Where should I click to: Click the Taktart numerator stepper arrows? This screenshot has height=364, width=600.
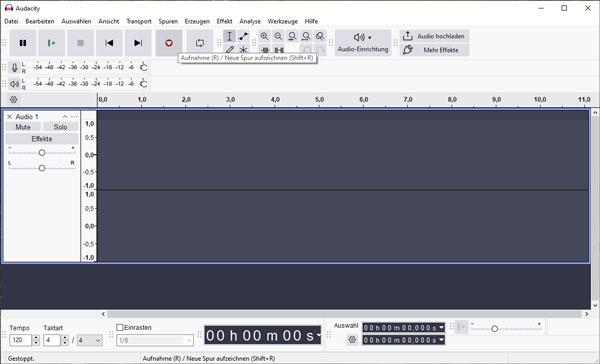point(65,340)
